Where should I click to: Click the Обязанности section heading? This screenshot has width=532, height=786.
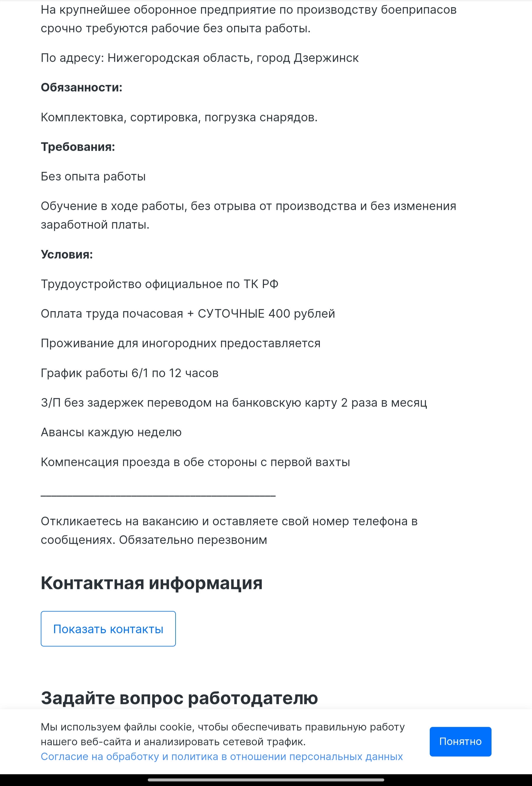pyautogui.click(x=82, y=88)
